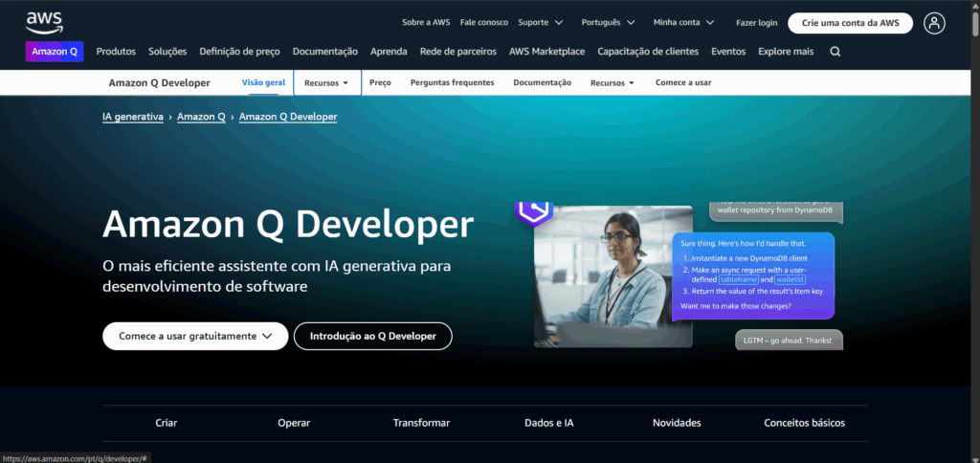Viewport: 980px width, 463px height.
Task: Click the developer hero image
Action: pyautogui.click(x=613, y=276)
